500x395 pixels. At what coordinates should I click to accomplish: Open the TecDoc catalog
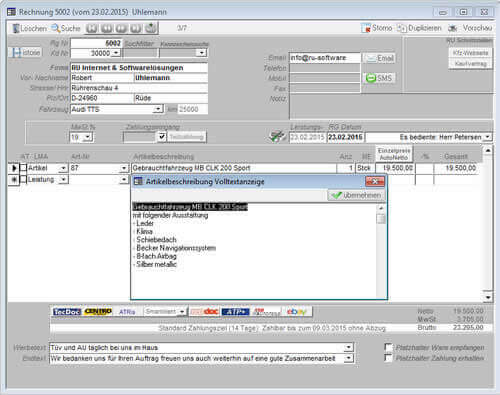[67, 312]
